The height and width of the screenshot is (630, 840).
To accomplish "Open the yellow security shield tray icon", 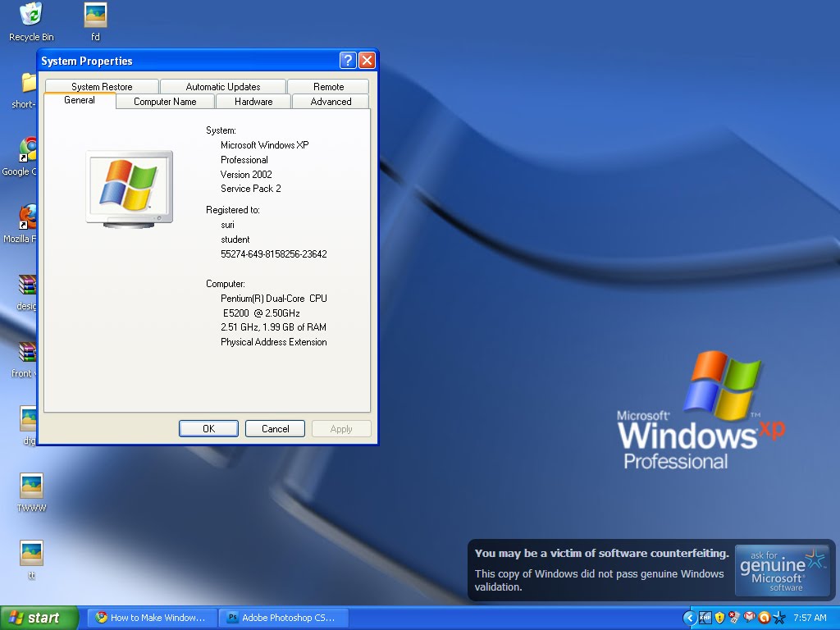I will [x=719, y=618].
